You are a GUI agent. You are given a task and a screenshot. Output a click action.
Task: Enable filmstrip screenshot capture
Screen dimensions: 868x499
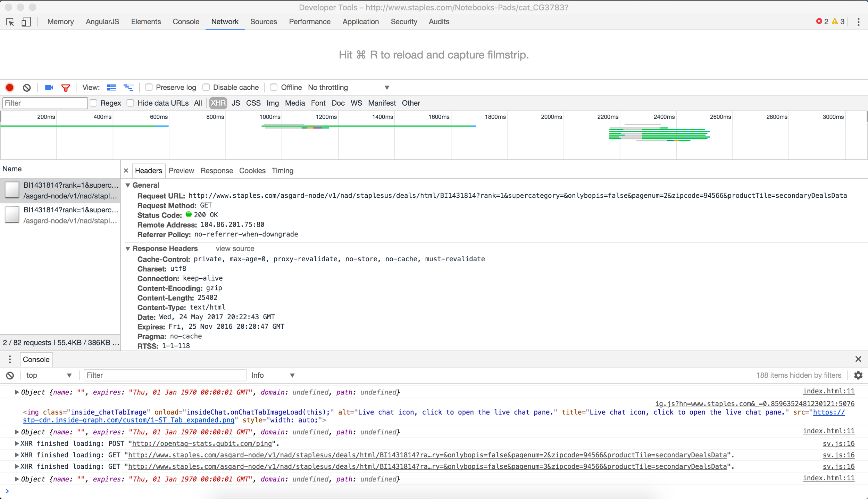49,87
